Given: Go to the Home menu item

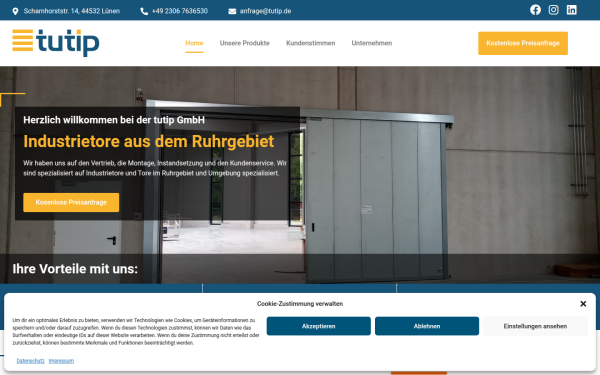Looking at the screenshot, I should point(194,43).
